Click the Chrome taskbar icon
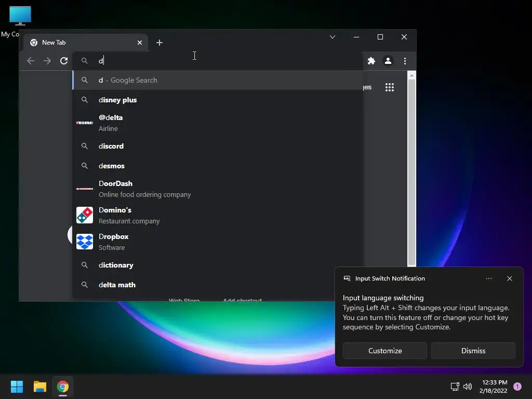Viewport: 532px width, 399px height. coord(63,387)
